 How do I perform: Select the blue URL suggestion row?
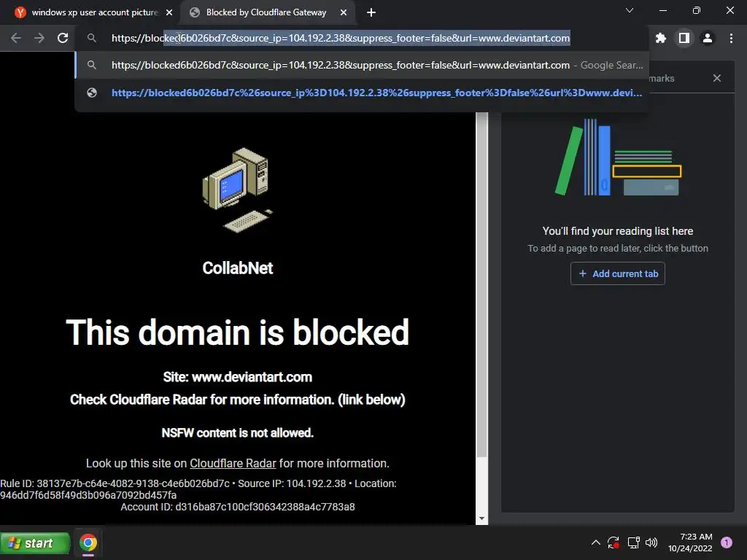click(362, 93)
